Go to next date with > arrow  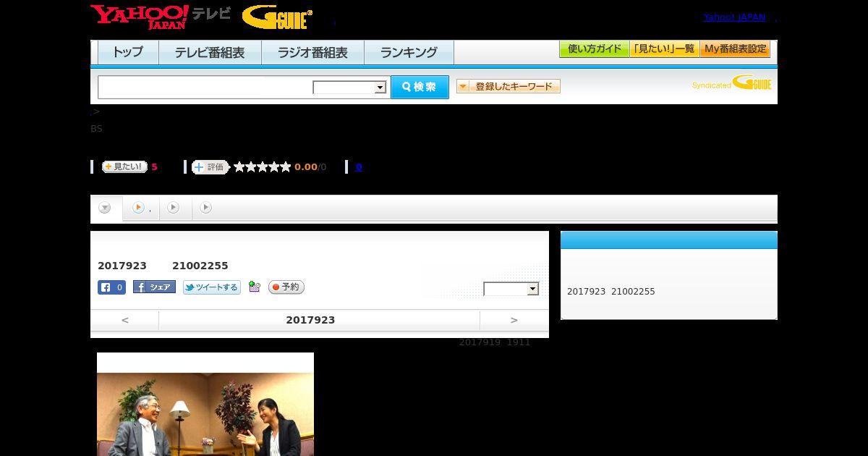click(514, 320)
